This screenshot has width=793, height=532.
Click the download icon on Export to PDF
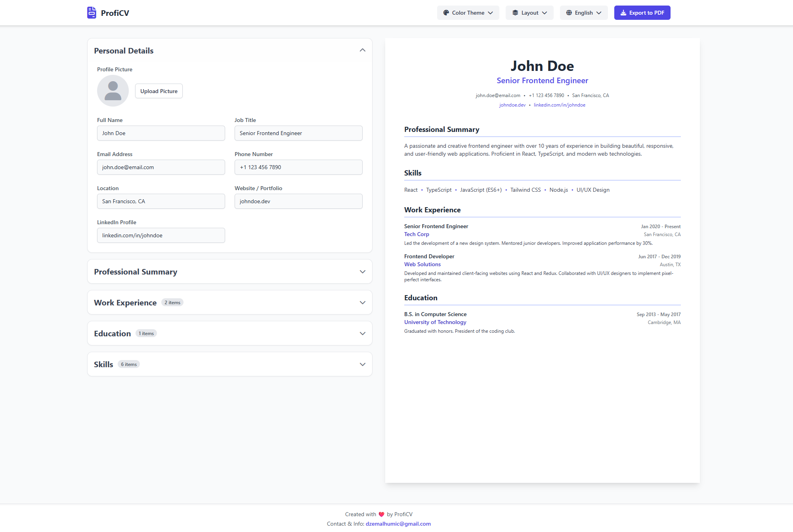(623, 13)
